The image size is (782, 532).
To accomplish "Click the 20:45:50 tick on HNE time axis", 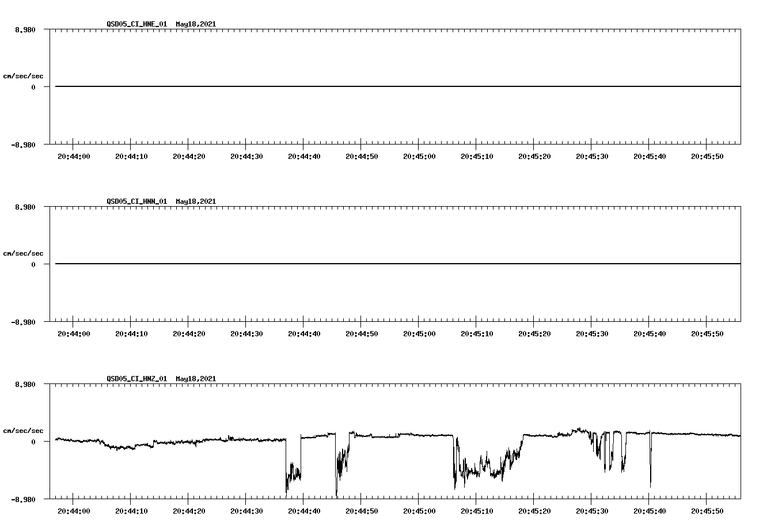I will 707,155.
